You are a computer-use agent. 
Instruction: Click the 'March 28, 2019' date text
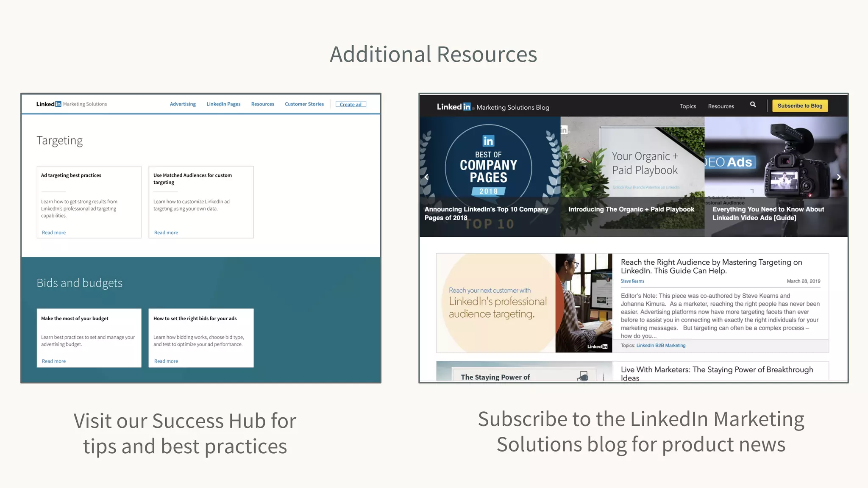(x=804, y=281)
